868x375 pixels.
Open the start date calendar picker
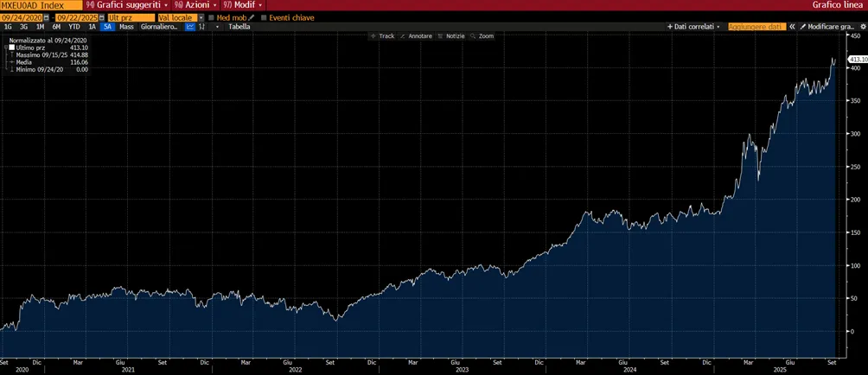click(x=46, y=17)
